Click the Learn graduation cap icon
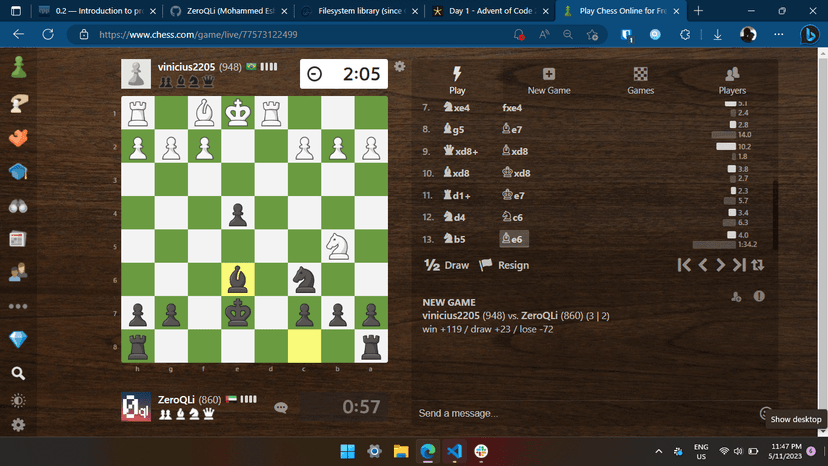828x466 pixels. (18, 172)
